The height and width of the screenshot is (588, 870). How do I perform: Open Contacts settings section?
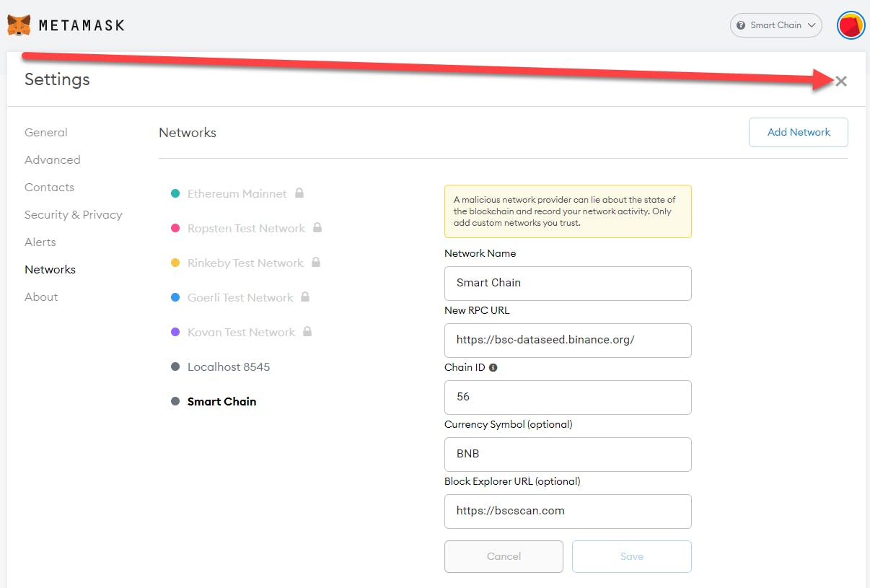tap(49, 187)
